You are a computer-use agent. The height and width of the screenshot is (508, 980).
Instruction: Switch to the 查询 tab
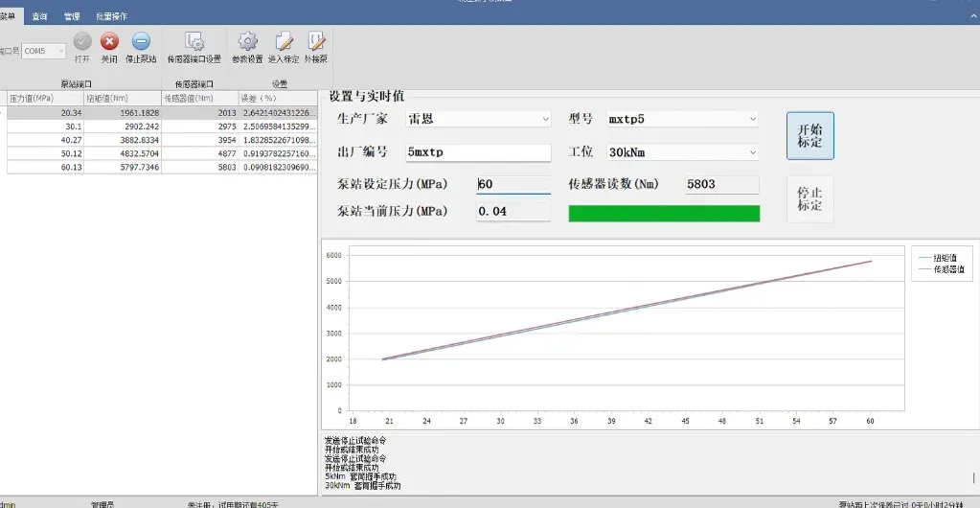39,16
